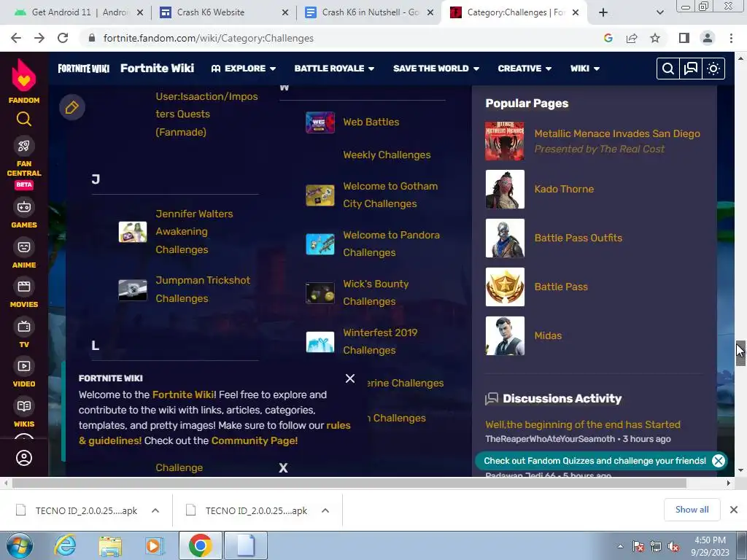Toggle light/dark theme sun icon

(713, 69)
